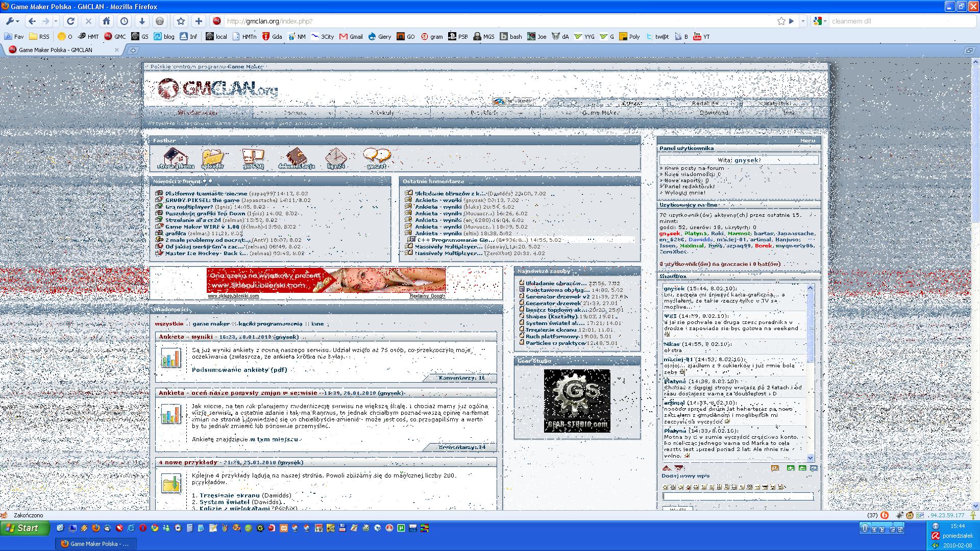This screenshot has width=980, height=551.
Task: Open the Windows Start button
Action: [x=26, y=528]
